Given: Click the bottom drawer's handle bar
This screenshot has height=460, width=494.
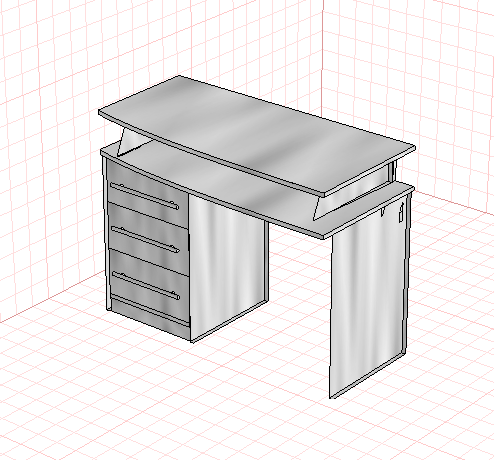Looking at the screenshot, I should (146, 285).
